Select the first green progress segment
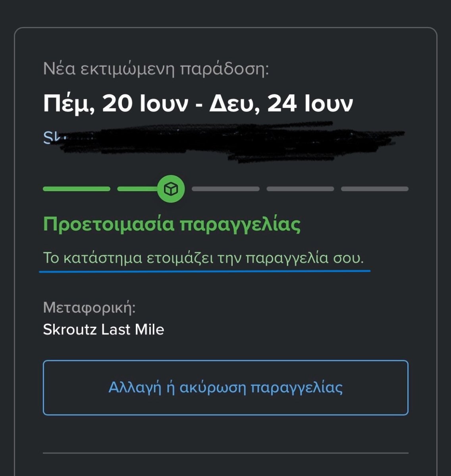Screen dimensions: 451x476 click(x=77, y=189)
